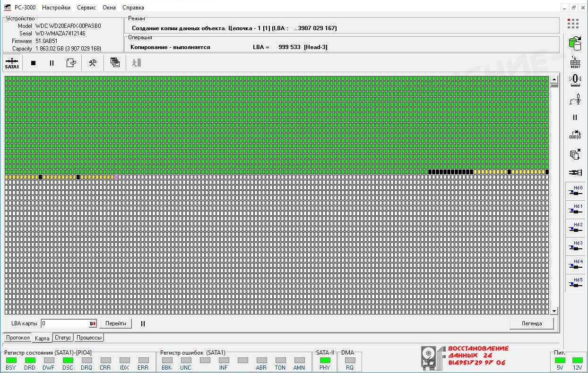This screenshot has width=588, height=373.
Task: Switch to the Протокол tab
Action: [x=18, y=338]
